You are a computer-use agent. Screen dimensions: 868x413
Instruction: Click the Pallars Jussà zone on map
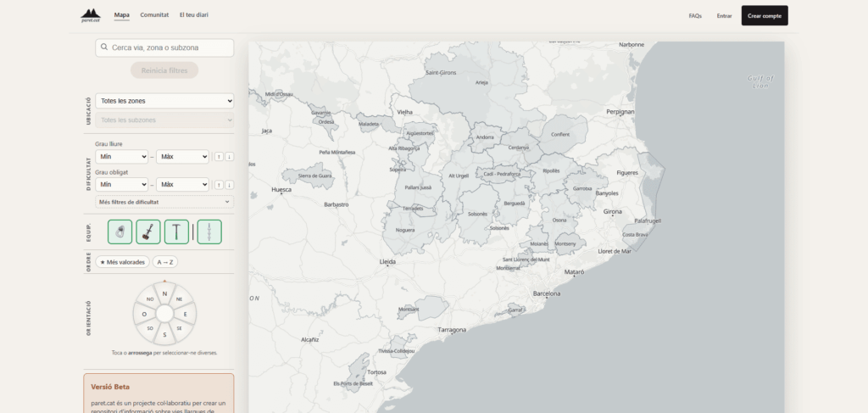(418, 187)
